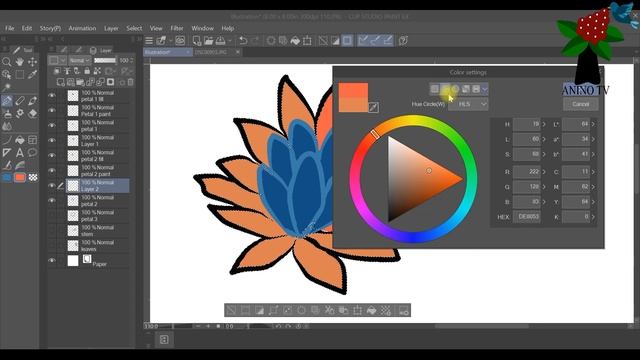Expand arrow beside the R value
The image size is (640, 360).
[544, 172]
